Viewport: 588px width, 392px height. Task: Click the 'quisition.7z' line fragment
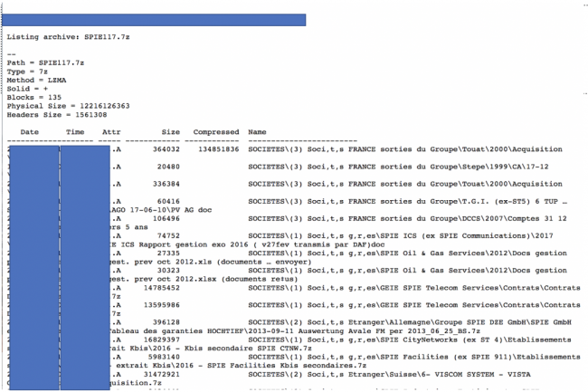136,383
